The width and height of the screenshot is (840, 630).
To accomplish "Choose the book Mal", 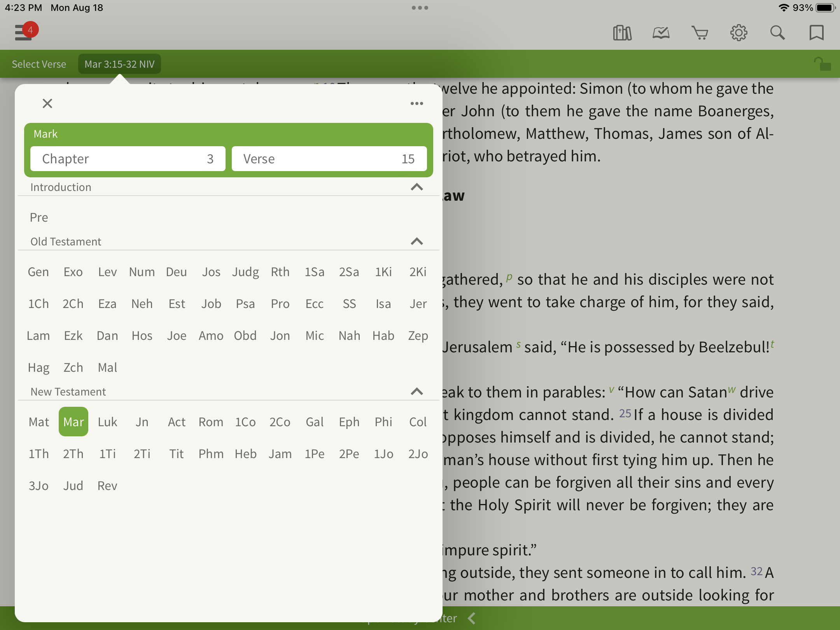I will pos(107,367).
